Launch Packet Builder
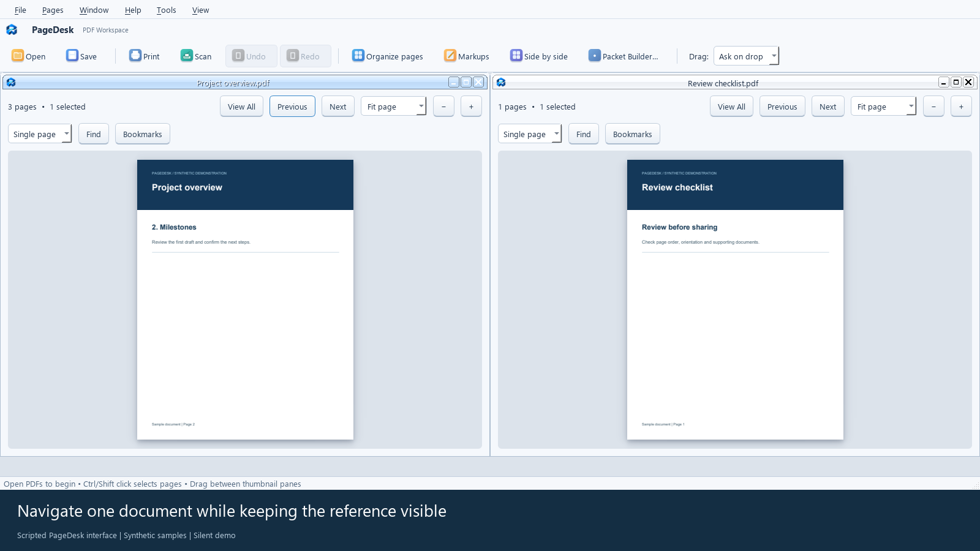980x551 pixels. [x=624, y=56]
